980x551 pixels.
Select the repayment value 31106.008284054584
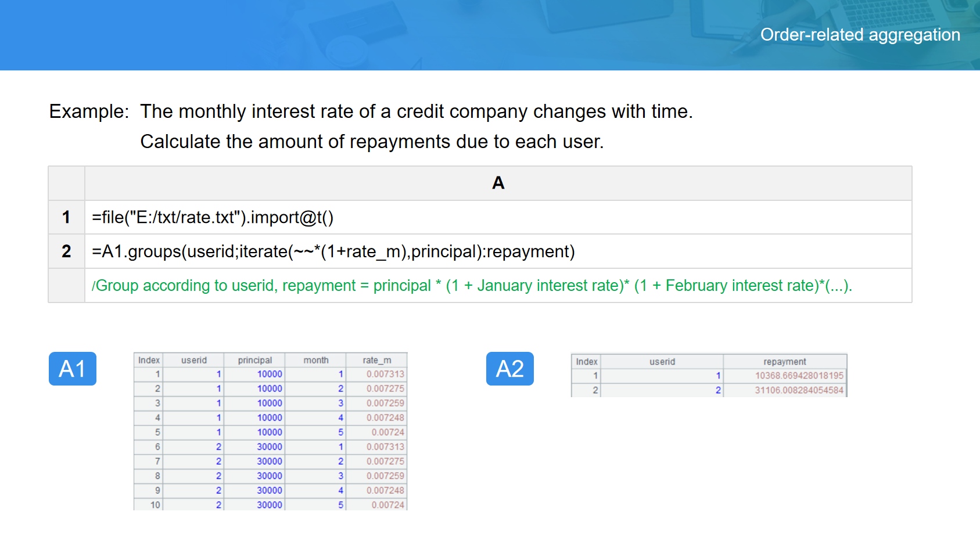(799, 390)
